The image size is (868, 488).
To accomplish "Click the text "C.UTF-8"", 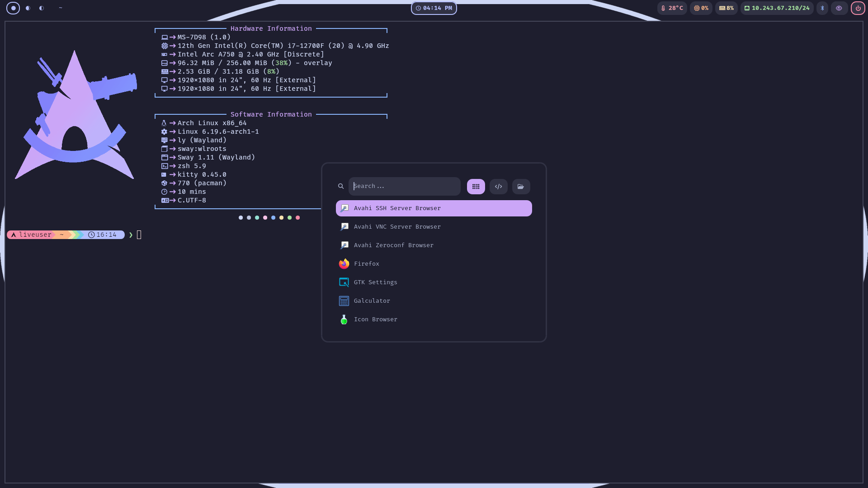I will [x=192, y=201].
